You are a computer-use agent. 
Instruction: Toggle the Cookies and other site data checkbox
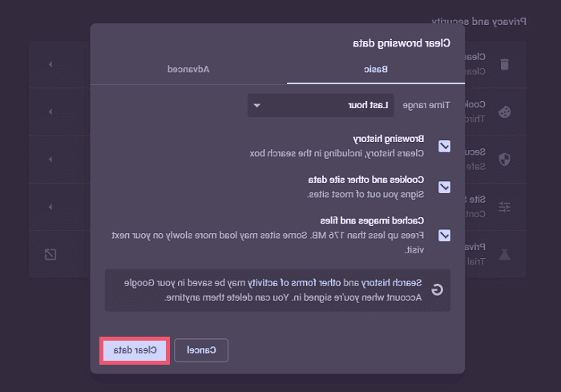pos(445,187)
